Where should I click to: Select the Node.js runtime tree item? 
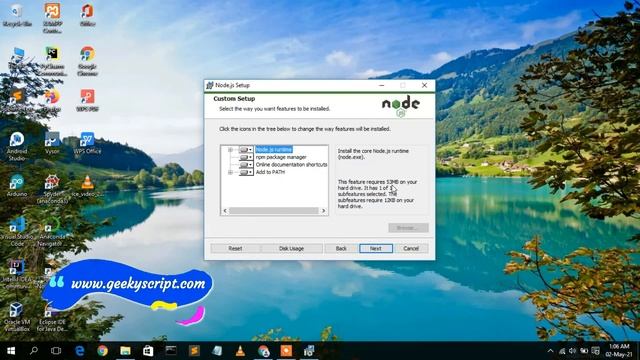(x=274, y=150)
